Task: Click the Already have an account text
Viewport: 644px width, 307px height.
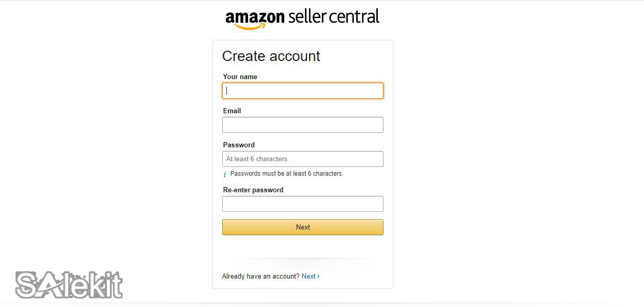Action: click(x=260, y=276)
